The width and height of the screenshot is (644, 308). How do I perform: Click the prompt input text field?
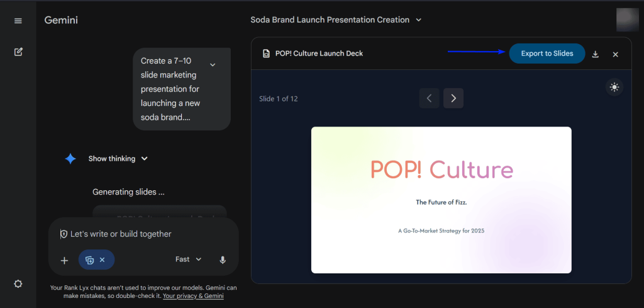(x=145, y=234)
